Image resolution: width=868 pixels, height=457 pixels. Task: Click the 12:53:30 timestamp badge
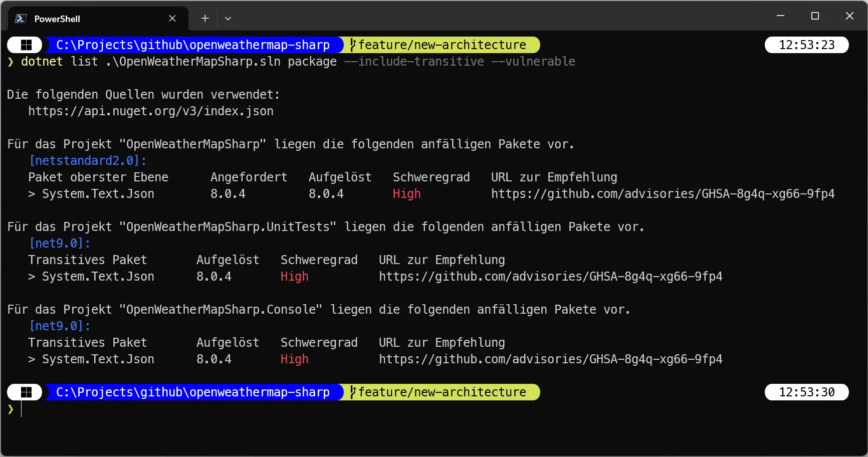click(x=806, y=392)
